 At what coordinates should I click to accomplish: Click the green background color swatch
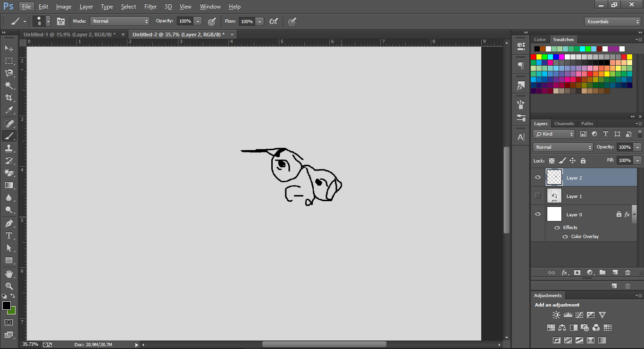[13, 312]
